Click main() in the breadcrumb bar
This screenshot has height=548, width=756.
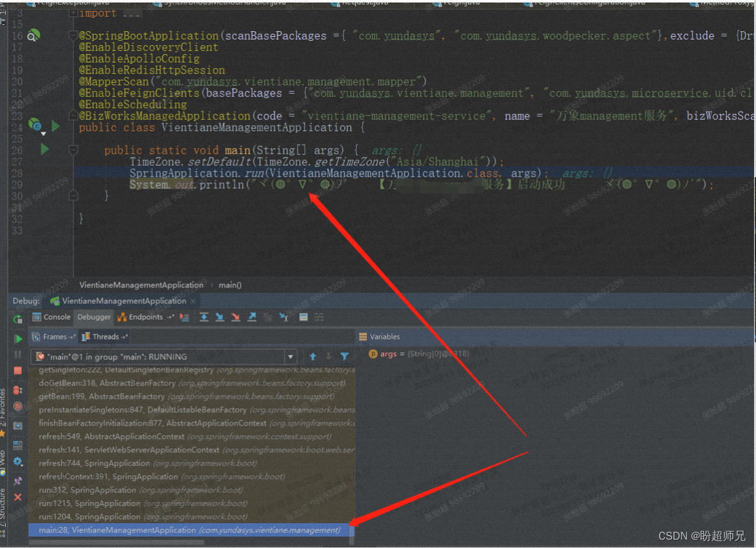(x=230, y=285)
